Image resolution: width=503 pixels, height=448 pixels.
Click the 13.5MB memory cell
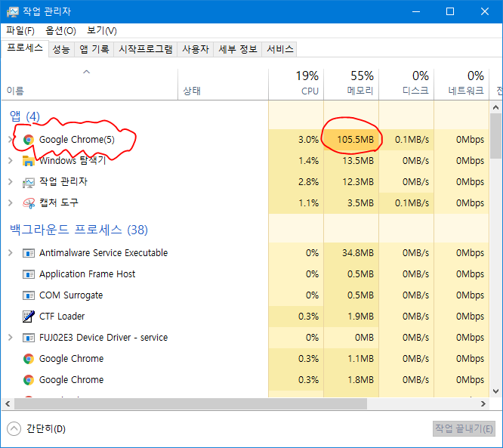351,160
